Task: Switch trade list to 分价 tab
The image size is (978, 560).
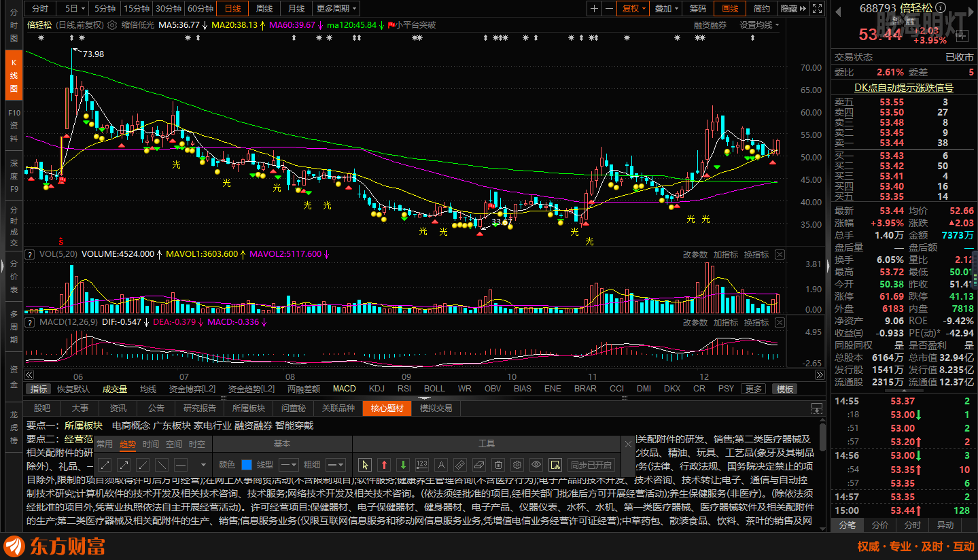Action: [879, 525]
